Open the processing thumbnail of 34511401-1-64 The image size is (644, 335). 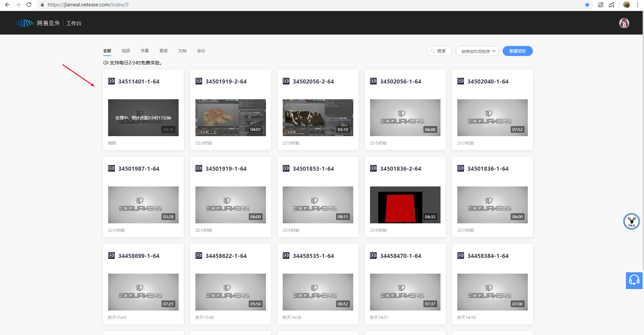143,118
